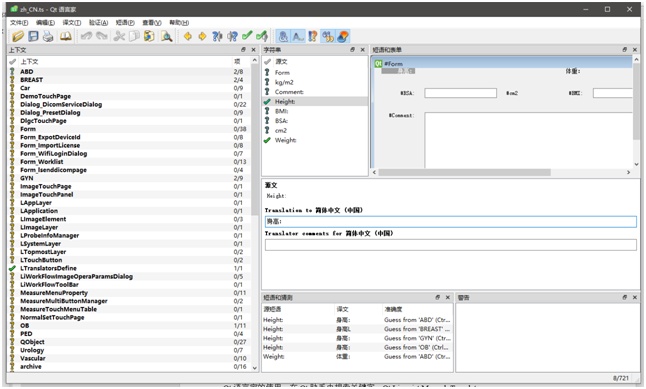Screen dimensions: 646x389
Task: Toggle status icon of 'BMI:' string
Action: [x=267, y=111]
